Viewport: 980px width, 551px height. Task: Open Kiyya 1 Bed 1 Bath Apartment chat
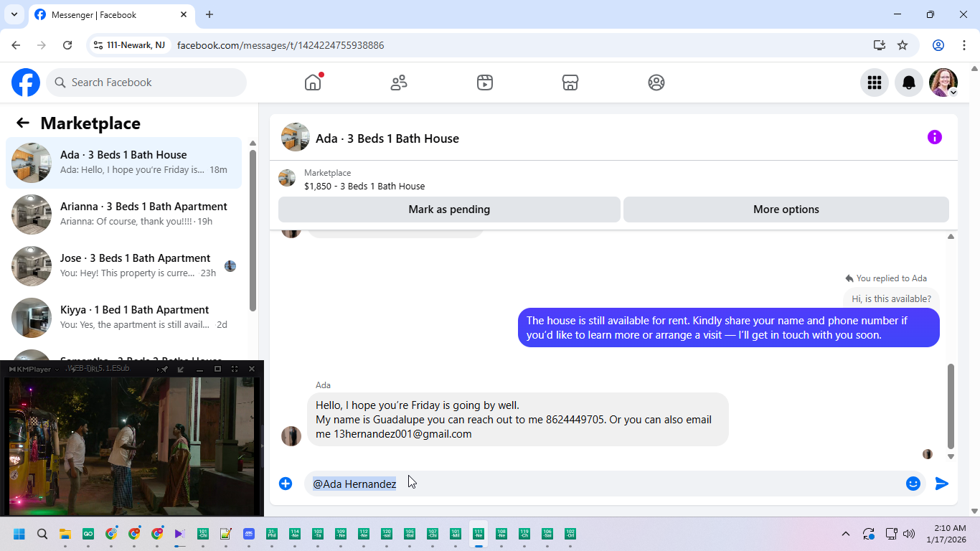123,318
